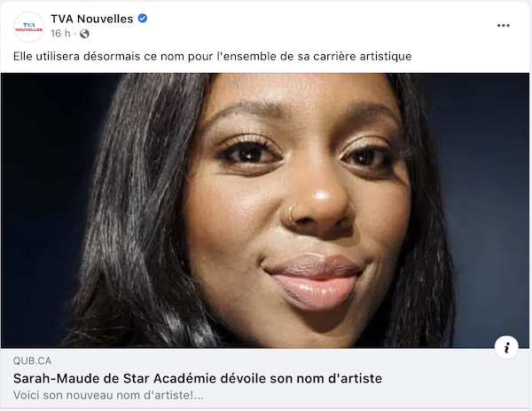Screen dimensions: 532x411
Task: Click the TVA Nouvelles logo avatar
Action: (x=29, y=27)
